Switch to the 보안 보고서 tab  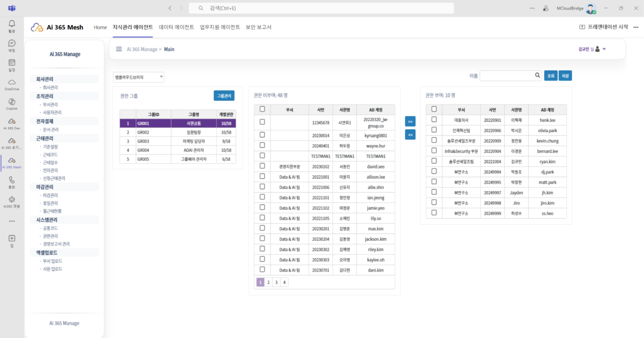(x=259, y=27)
